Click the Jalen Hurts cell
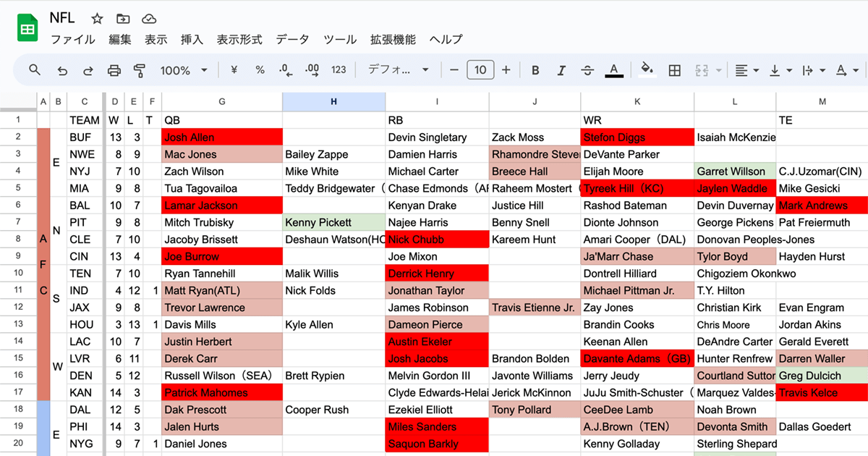This screenshot has width=868, height=456. coord(222,427)
